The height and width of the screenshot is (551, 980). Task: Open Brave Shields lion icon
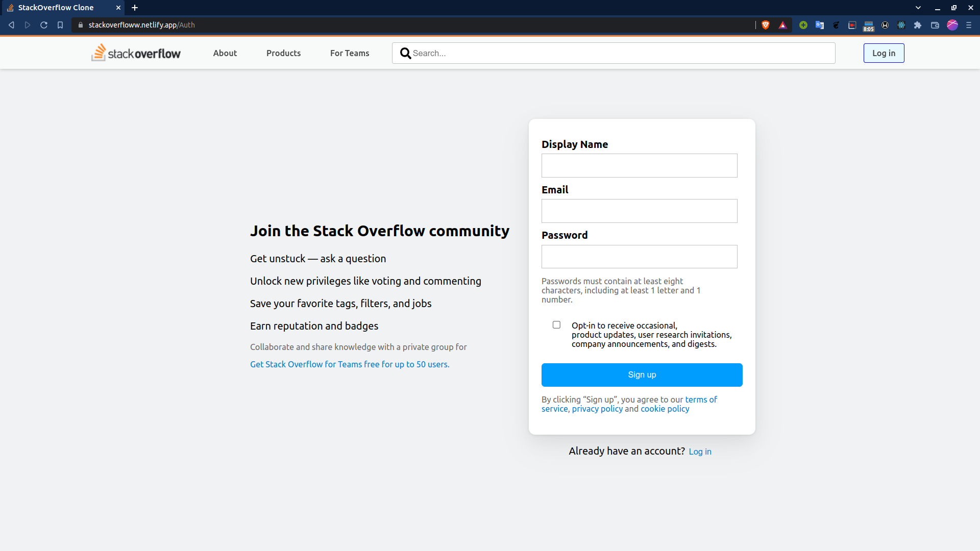766,25
